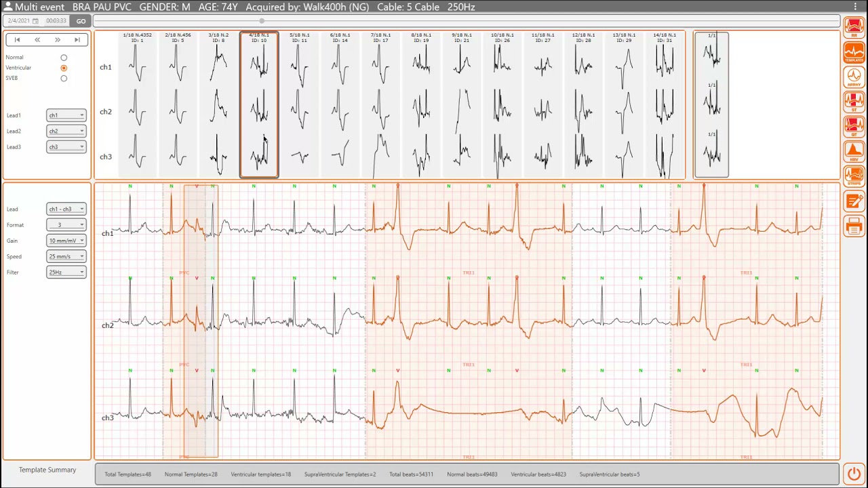Go to next templates page

(58, 40)
